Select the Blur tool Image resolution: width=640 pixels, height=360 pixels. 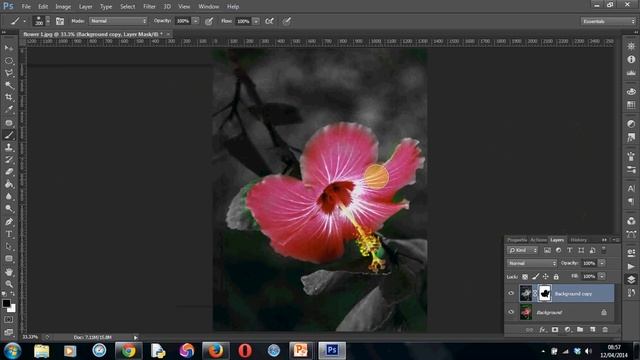9,196
